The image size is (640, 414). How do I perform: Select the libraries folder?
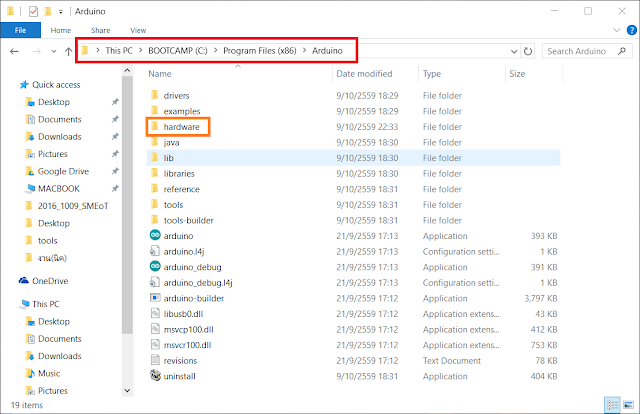pos(353,174)
